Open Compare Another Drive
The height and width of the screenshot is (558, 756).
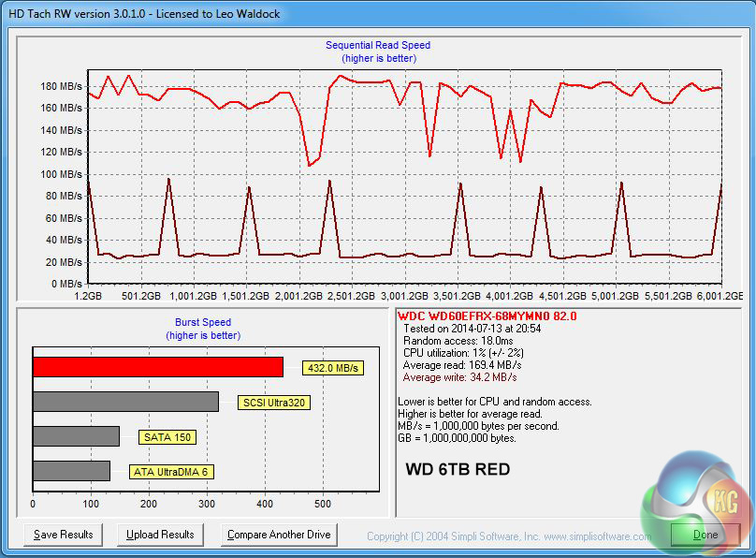pyautogui.click(x=280, y=535)
